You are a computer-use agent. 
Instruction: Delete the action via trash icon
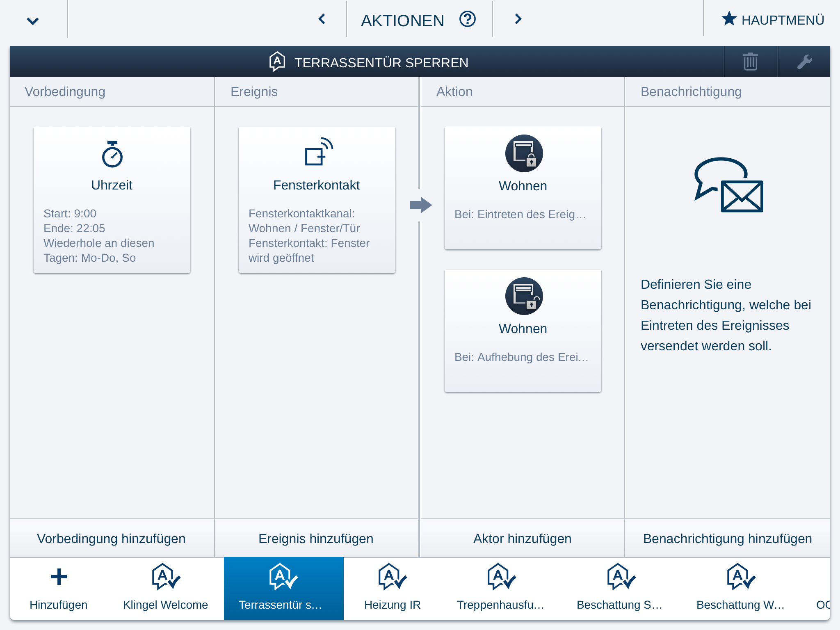751,62
